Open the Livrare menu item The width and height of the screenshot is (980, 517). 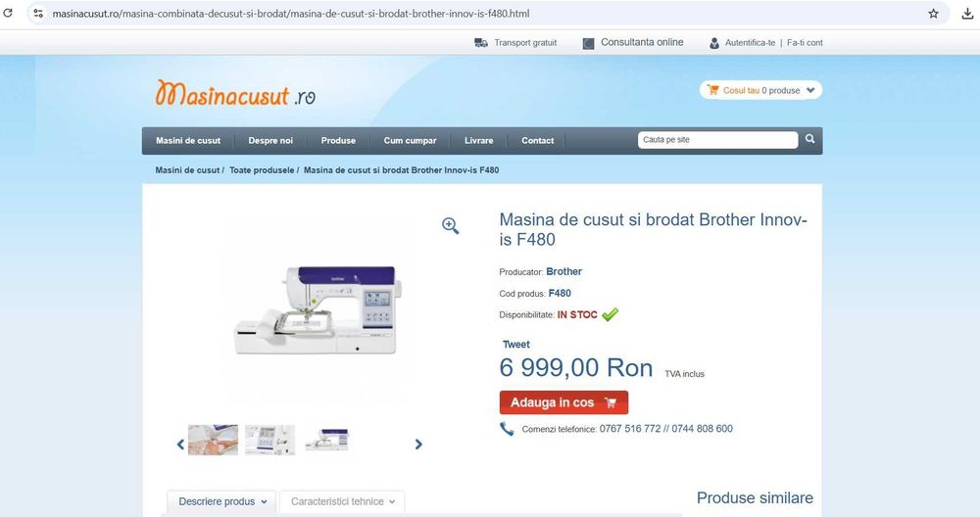pyautogui.click(x=479, y=140)
